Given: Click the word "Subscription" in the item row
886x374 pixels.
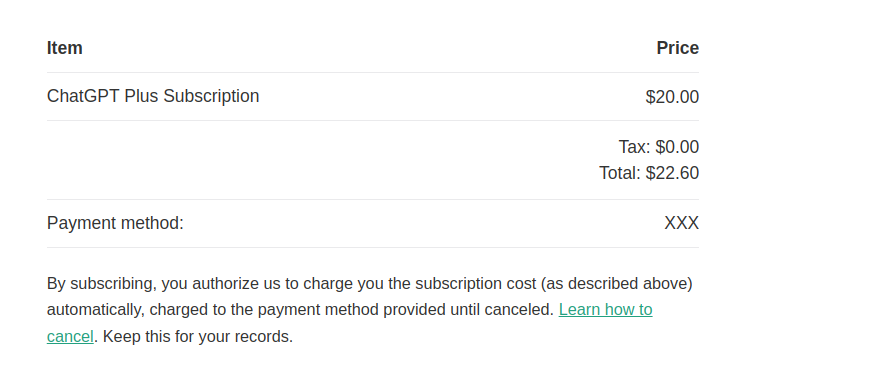Looking at the screenshot, I should [x=211, y=96].
